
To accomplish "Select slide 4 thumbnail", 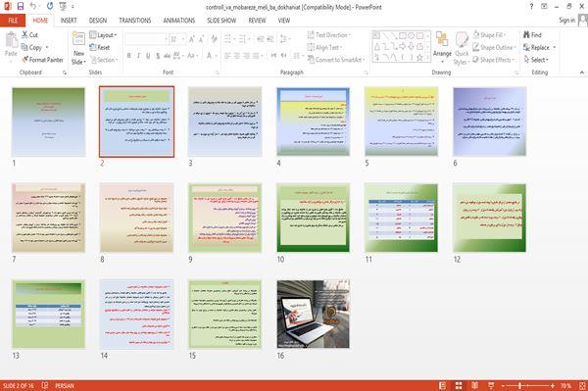I will tap(314, 122).
